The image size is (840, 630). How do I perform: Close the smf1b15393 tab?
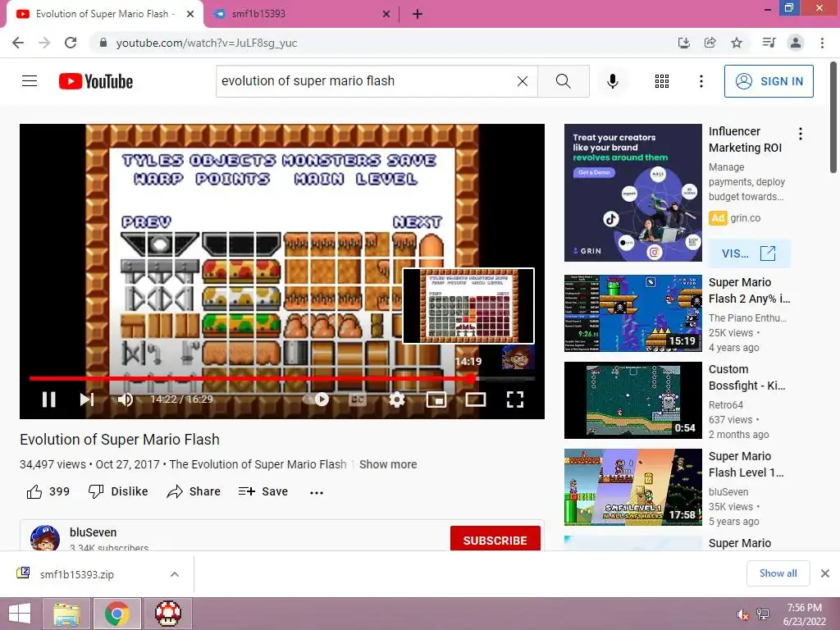(x=386, y=15)
